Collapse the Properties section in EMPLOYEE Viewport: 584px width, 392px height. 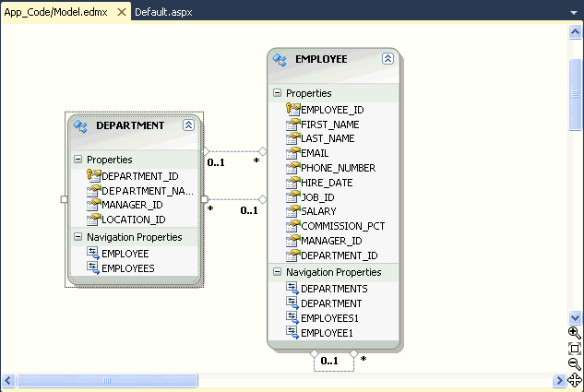coord(277,93)
